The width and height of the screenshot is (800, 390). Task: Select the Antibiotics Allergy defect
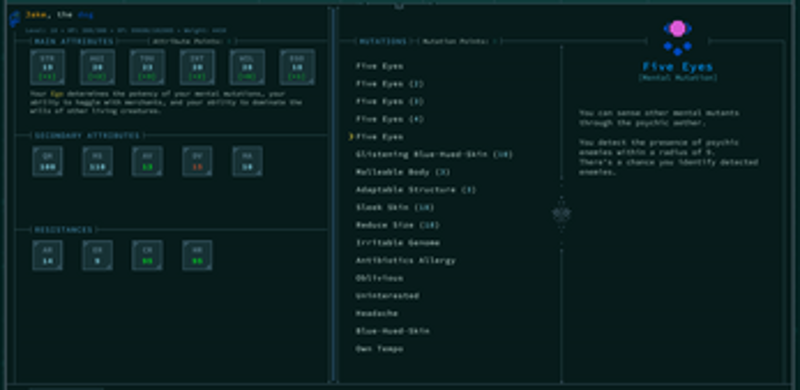(x=406, y=260)
